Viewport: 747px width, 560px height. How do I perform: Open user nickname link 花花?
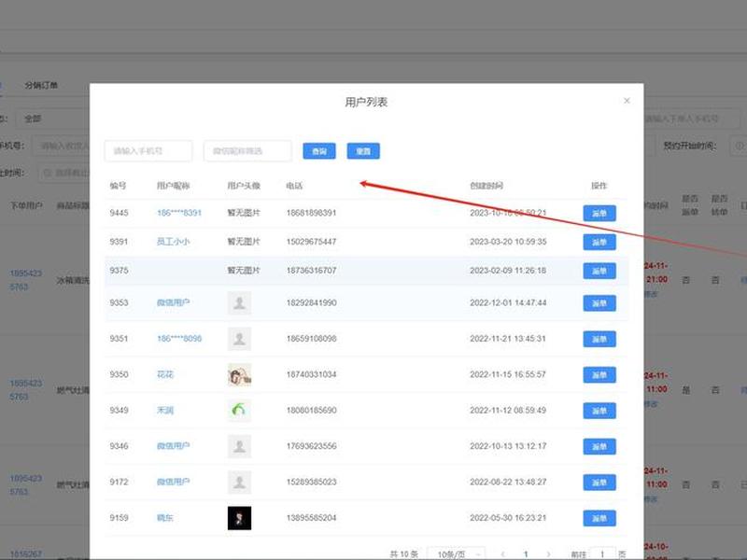click(x=165, y=374)
